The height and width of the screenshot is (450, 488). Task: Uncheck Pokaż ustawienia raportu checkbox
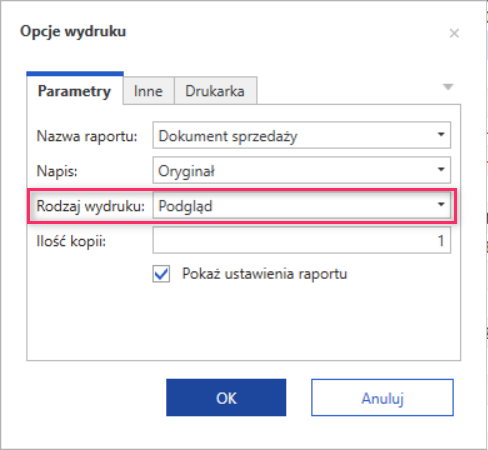[x=161, y=274]
